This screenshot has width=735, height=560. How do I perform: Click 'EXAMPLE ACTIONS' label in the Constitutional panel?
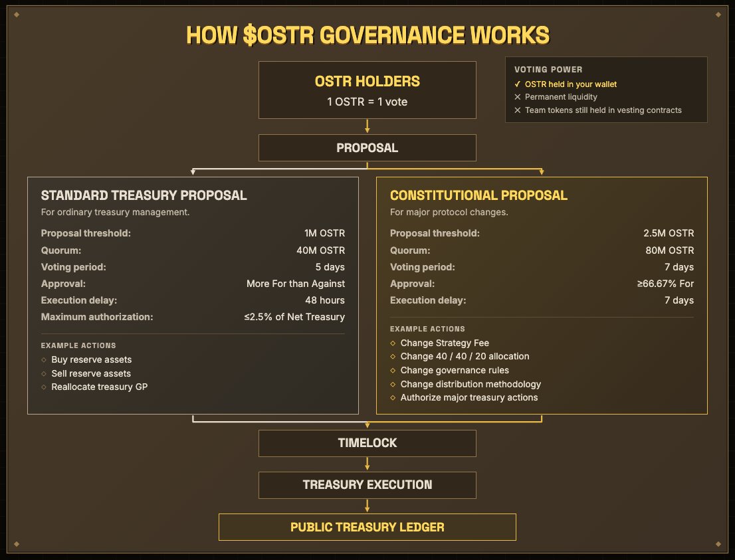427,329
